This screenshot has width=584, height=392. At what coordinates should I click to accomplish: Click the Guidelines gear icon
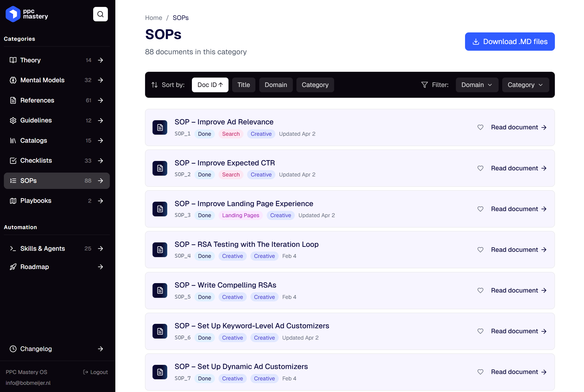tap(13, 120)
